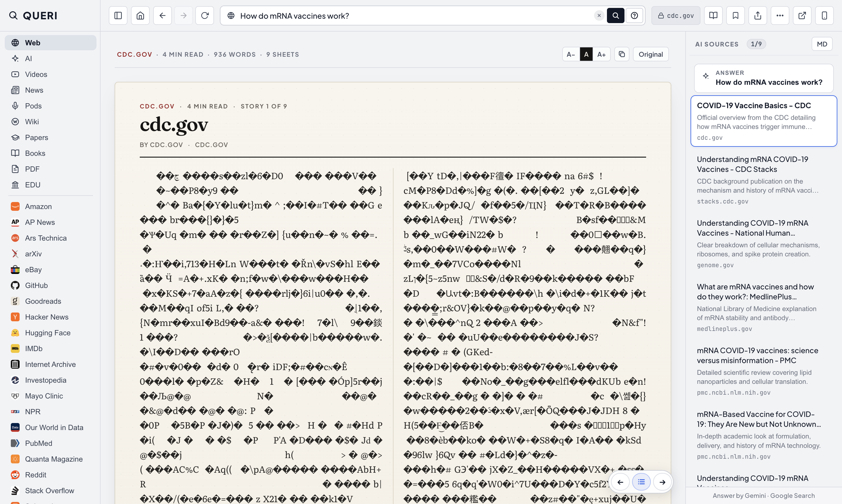Viewport: 842px width, 504px height.
Task: Toggle the sidebar panel icon
Action: tap(118, 15)
